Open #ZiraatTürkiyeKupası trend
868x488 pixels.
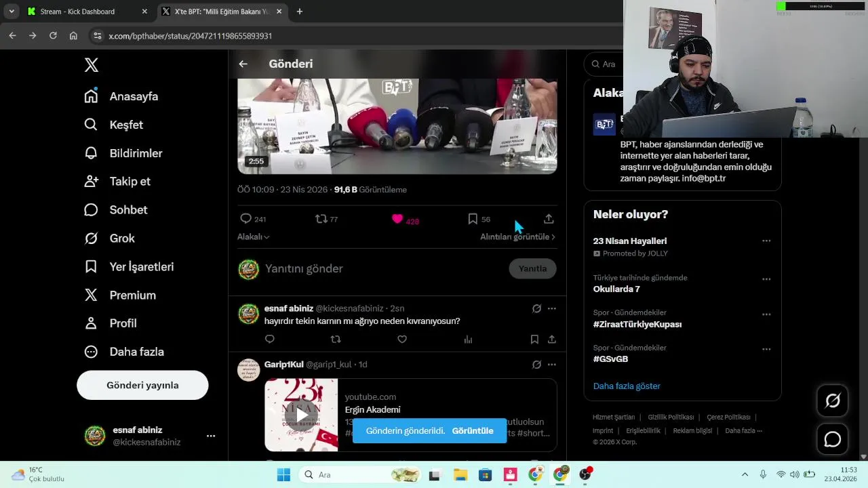point(637,324)
